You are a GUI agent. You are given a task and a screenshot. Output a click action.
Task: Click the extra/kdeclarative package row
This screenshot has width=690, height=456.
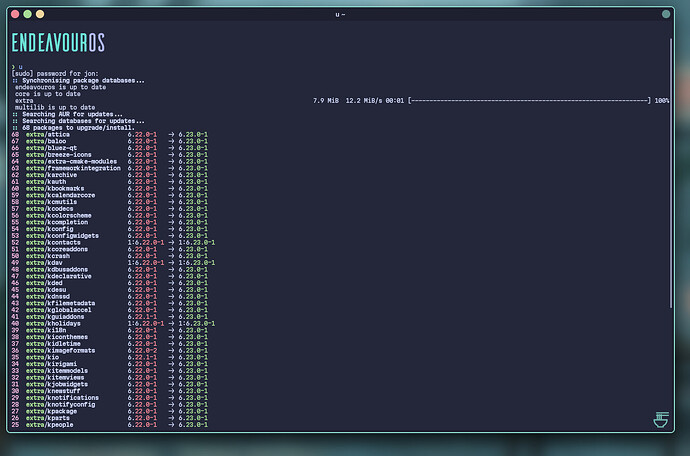[x=110, y=276]
